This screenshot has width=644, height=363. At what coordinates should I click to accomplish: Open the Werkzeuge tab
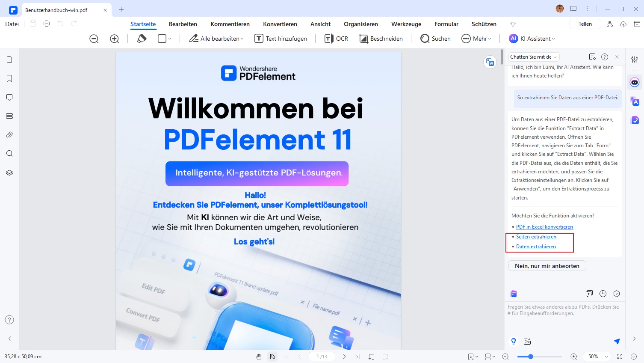[x=406, y=24]
